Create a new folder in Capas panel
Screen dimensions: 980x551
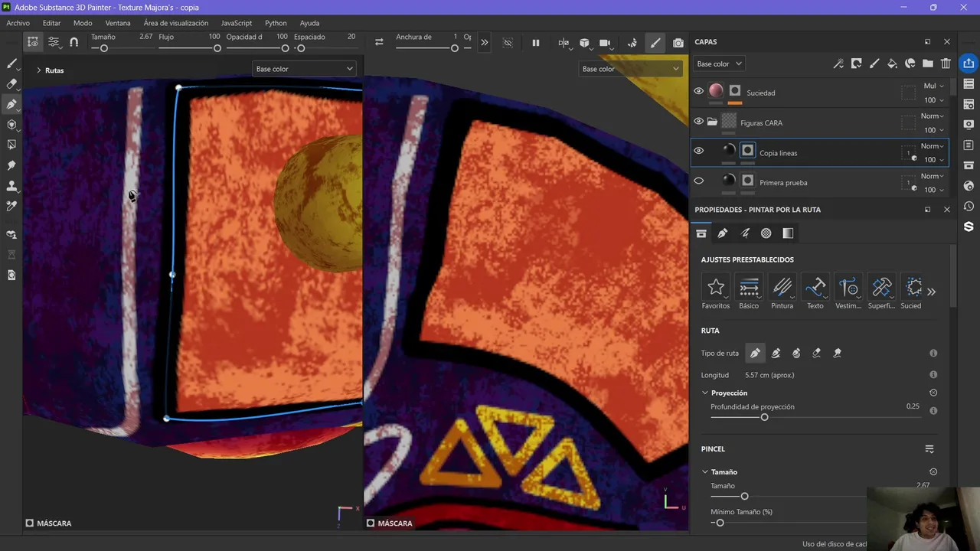[928, 64]
